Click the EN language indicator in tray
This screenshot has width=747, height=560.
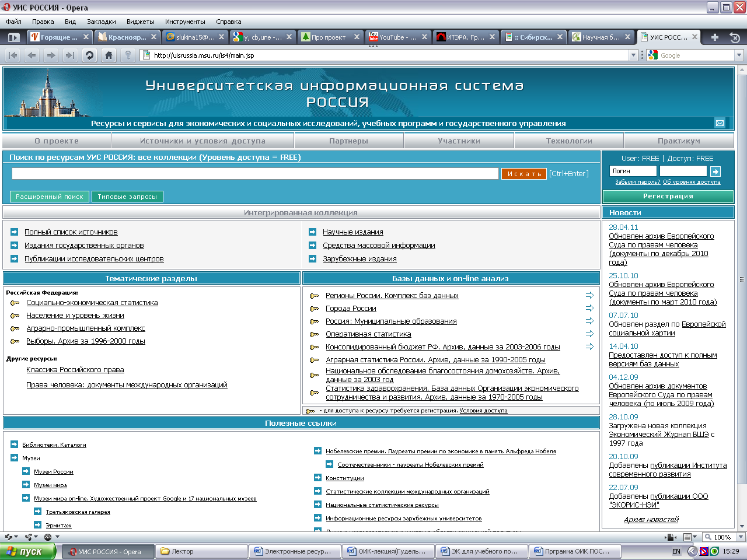tap(676, 551)
